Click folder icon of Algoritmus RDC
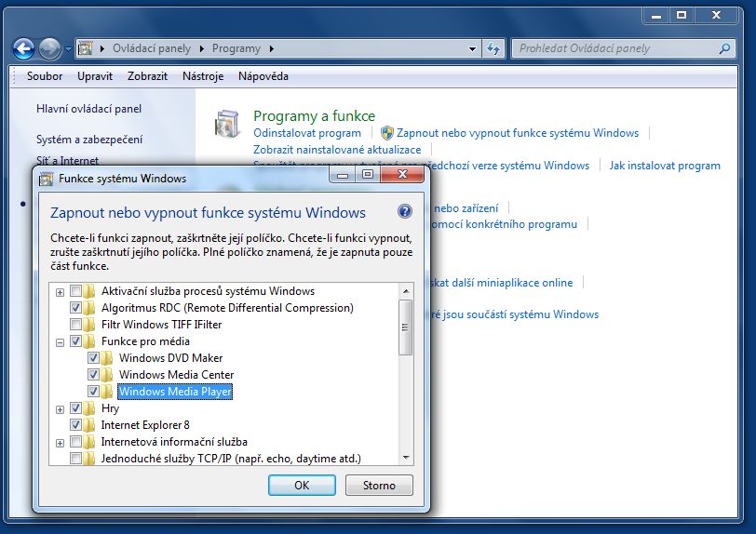Viewport: 756px width, 534px height. click(88, 308)
